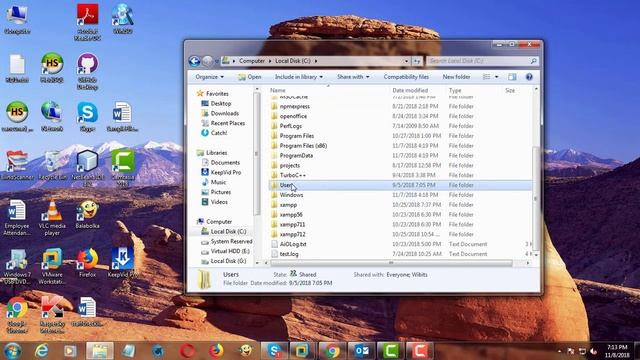Switch to Chrome in the taskbar
640x360 pixels.
332,351
